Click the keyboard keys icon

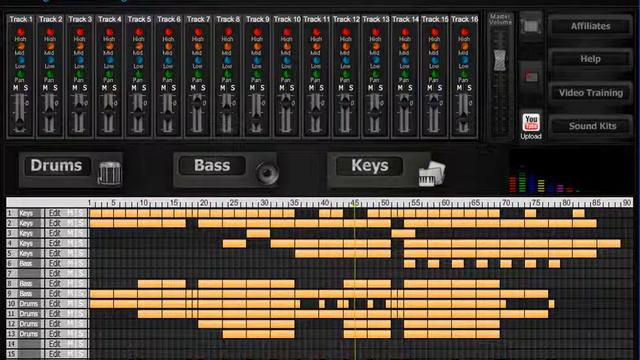click(x=432, y=174)
